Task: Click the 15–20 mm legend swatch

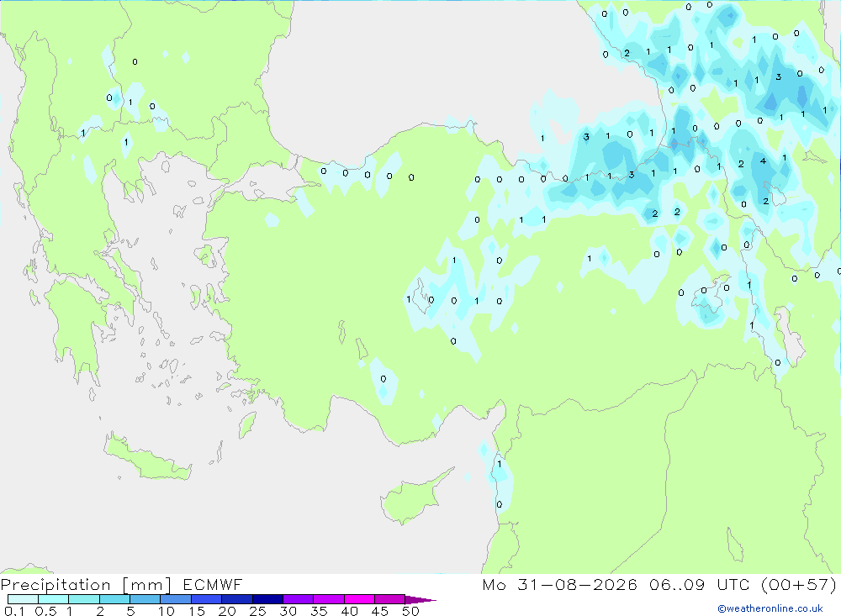Action: click(x=206, y=599)
